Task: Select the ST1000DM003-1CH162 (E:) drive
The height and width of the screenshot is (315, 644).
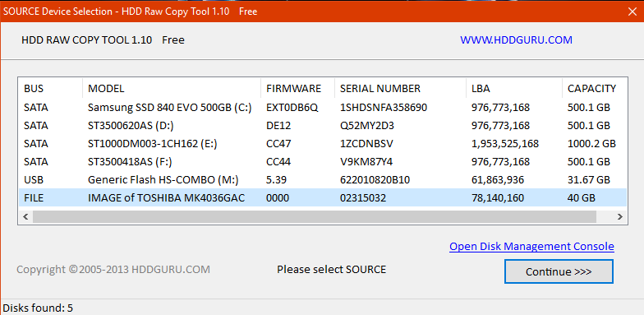Action: tap(323, 143)
